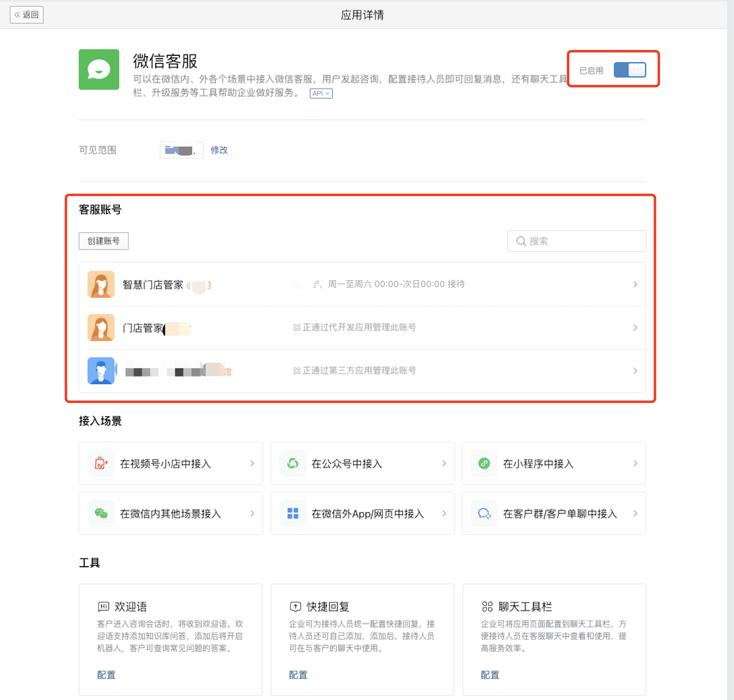Screen dimensions: 734x700
Task: Open 在公众号中接入 scenario
Action: [x=362, y=464]
